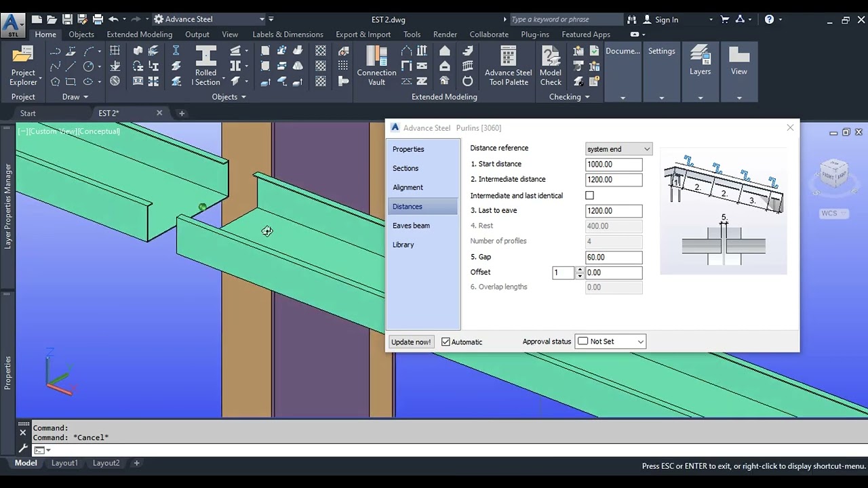Run the Model Check tool

click(551, 66)
